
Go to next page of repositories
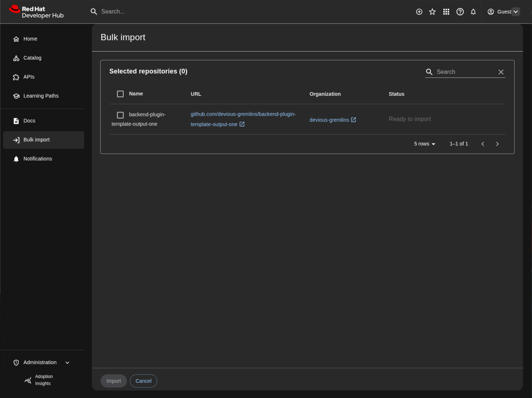[497, 144]
